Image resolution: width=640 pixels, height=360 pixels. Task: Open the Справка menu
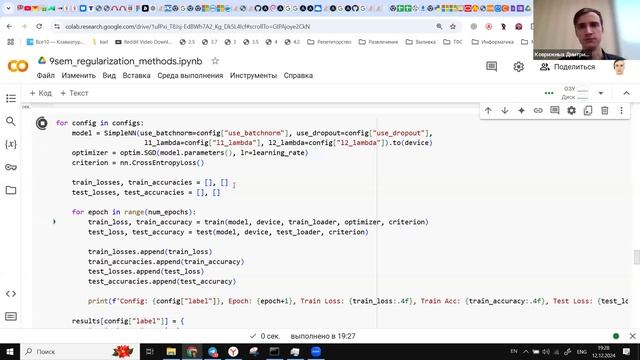click(x=298, y=76)
